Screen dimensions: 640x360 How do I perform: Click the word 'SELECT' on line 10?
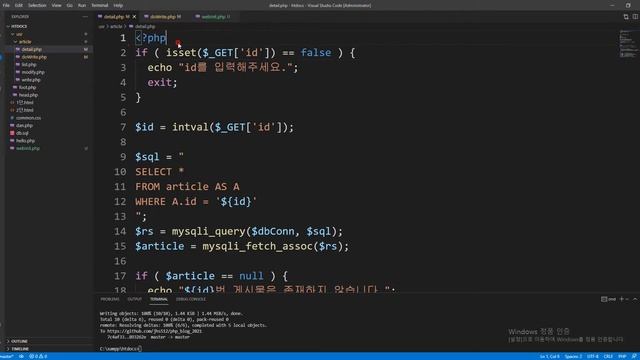click(153, 172)
